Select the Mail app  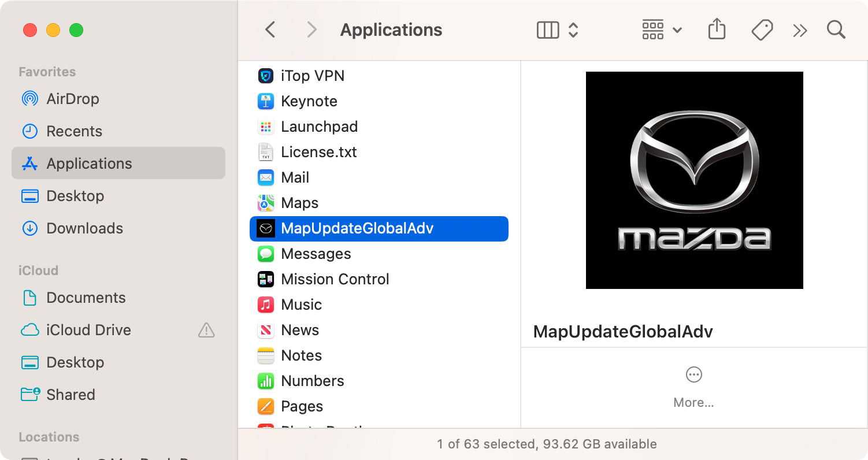coord(379,177)
